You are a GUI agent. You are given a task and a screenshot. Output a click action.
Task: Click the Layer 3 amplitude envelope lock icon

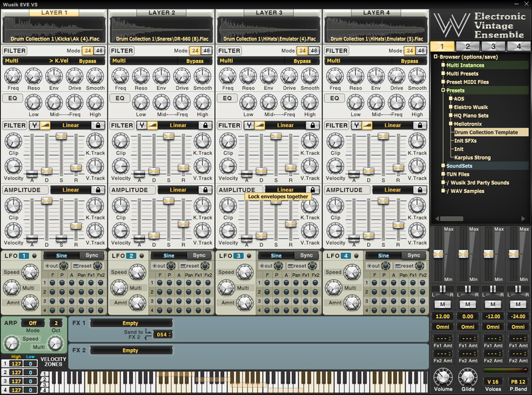[x=313, y=190]
